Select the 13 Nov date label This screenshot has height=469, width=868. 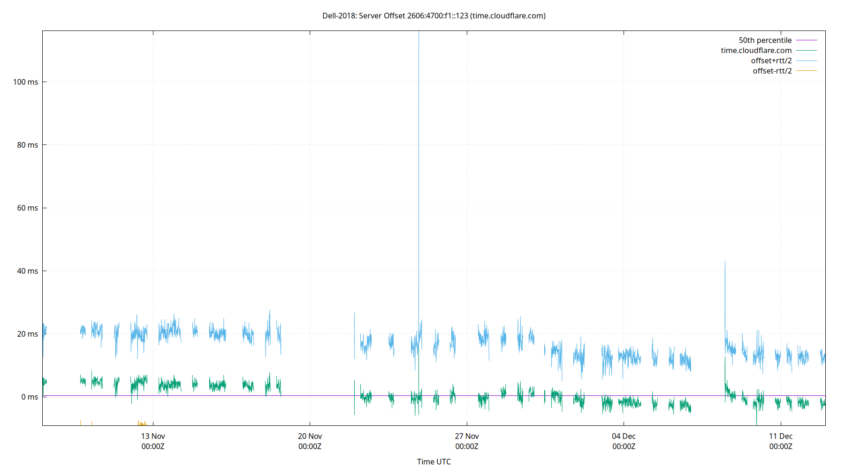(x=152, y=436)
